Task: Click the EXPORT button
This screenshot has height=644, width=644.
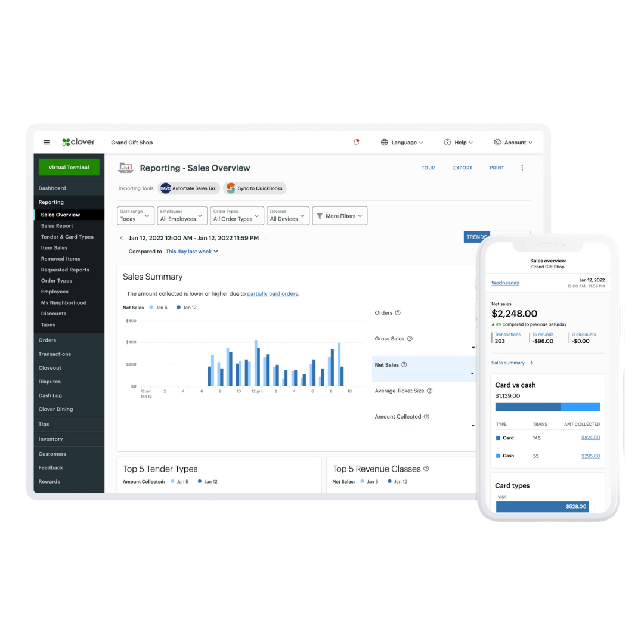Action: (463, 168)
